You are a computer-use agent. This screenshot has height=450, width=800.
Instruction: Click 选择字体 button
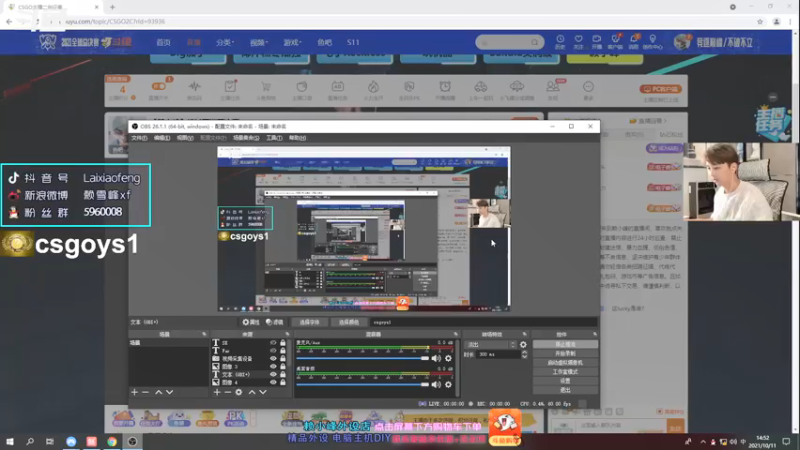(x=309, y=322)
